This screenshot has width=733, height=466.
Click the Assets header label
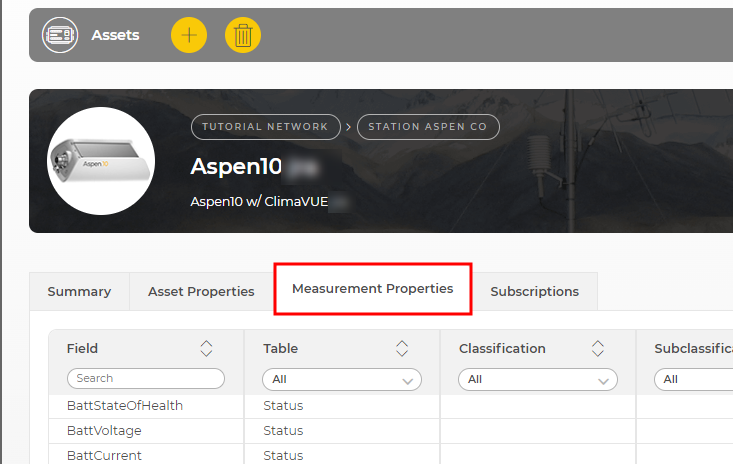[x=115, y=35]
